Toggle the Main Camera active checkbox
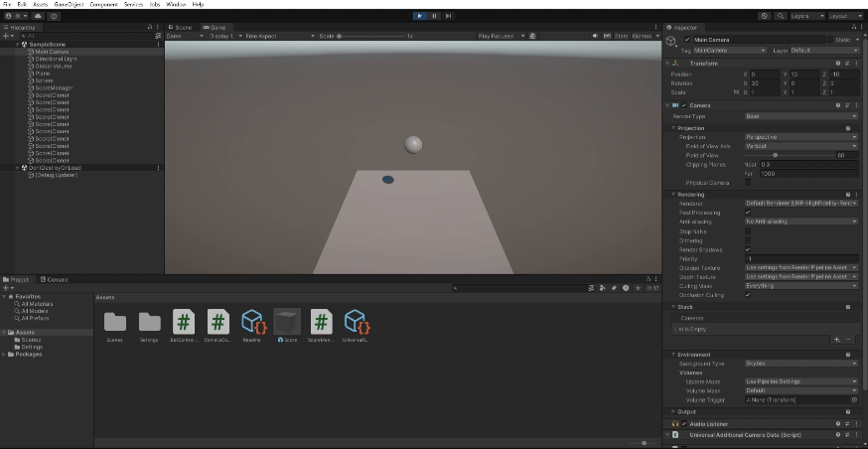Viewport: 868px width, 449px height. pyautogui.click(x=687, y=40)
